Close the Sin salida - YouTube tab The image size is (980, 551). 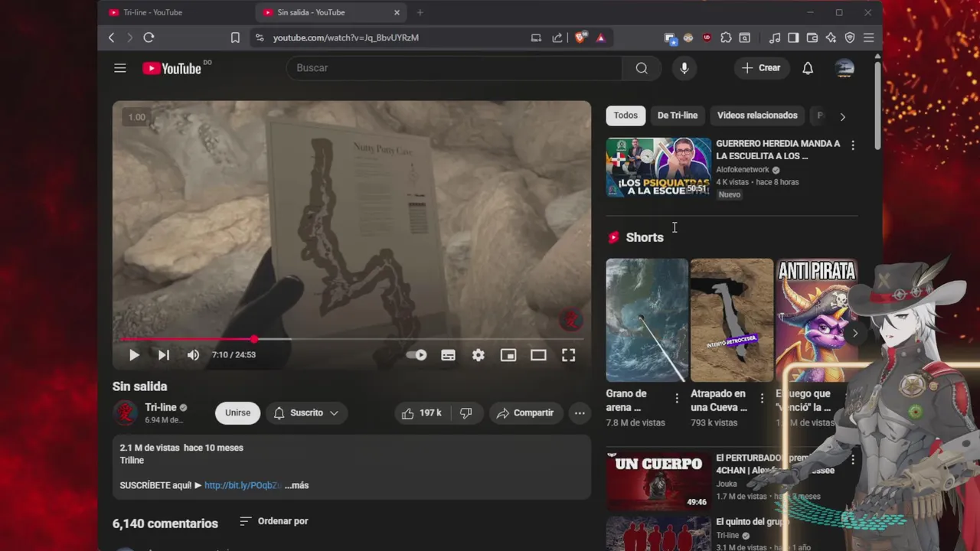click(x=397, y=12)
